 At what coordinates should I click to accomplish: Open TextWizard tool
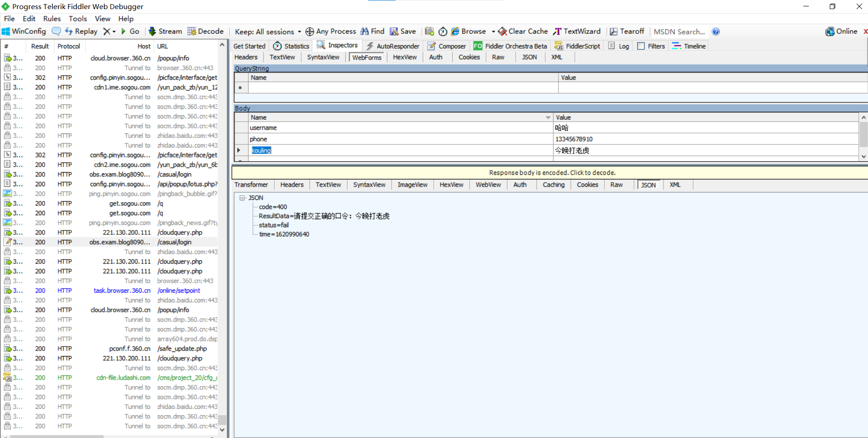point(577,31)
